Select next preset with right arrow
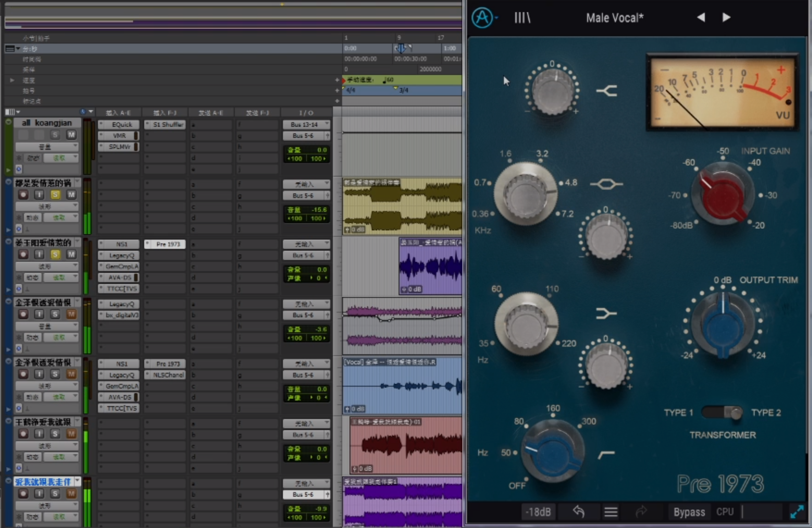The width and height of the screenshot is (812, 528). 726,17
